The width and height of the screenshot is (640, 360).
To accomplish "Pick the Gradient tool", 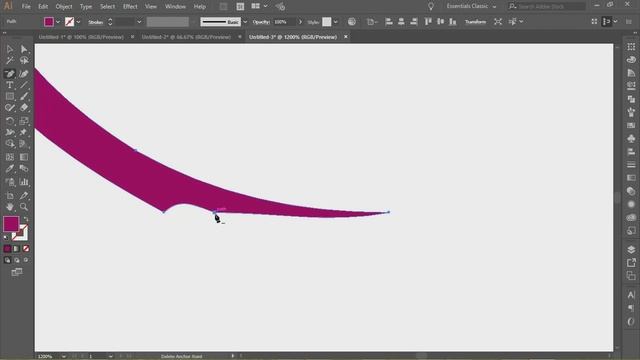I will [x=24, y=157].
